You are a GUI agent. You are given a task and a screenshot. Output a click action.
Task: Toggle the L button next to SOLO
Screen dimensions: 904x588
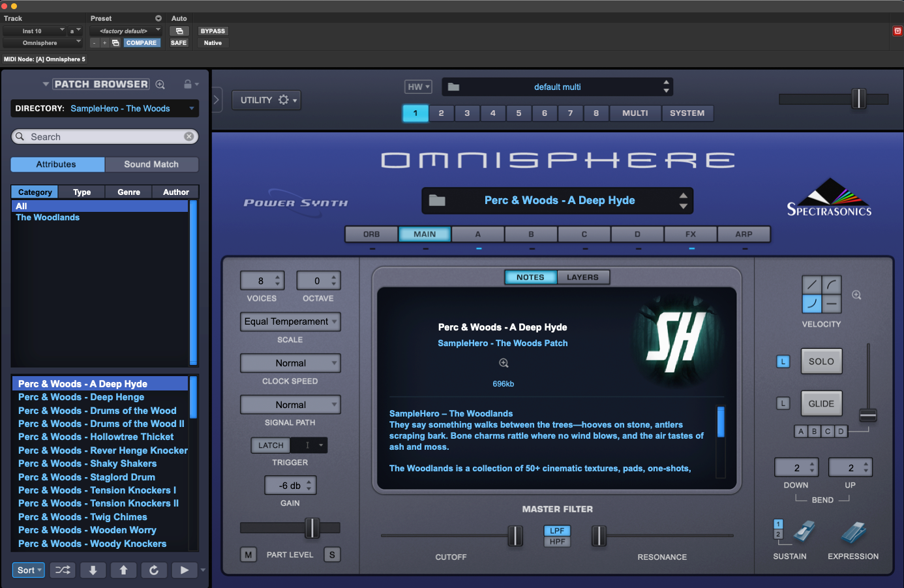[x=783, y=361]
